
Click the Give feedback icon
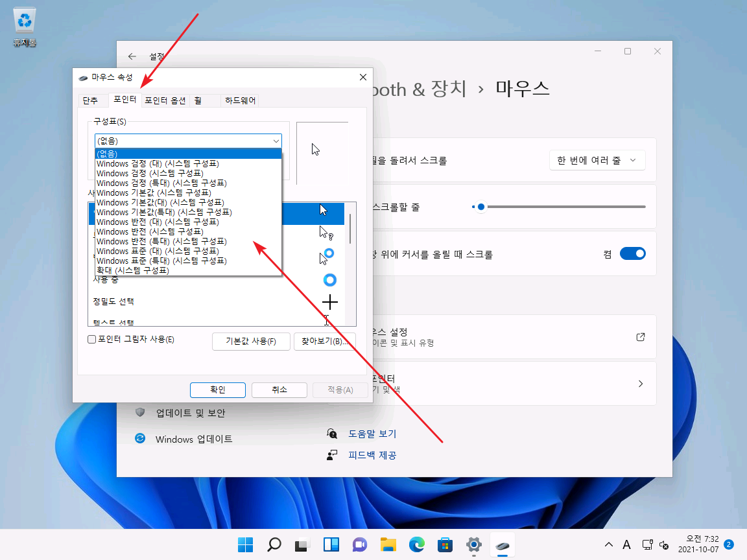(x=332, y=455)
